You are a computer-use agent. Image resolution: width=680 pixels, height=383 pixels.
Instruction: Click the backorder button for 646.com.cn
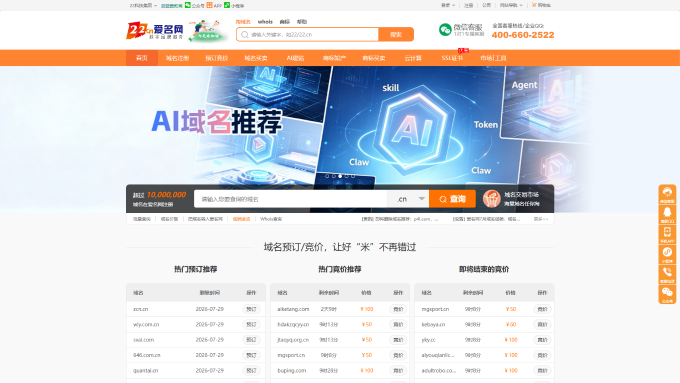point(251,355)
